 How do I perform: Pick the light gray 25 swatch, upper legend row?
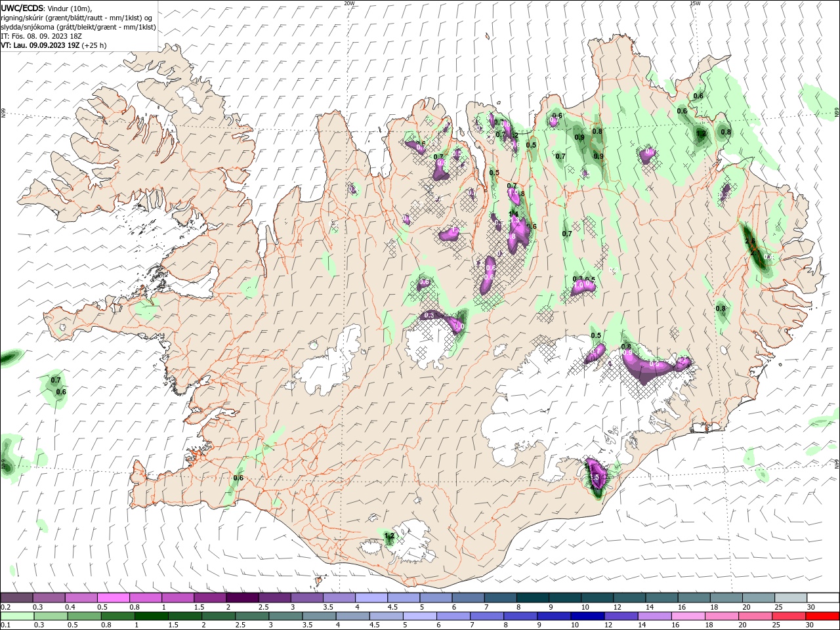pyautogui.click(x=790, y=598)
